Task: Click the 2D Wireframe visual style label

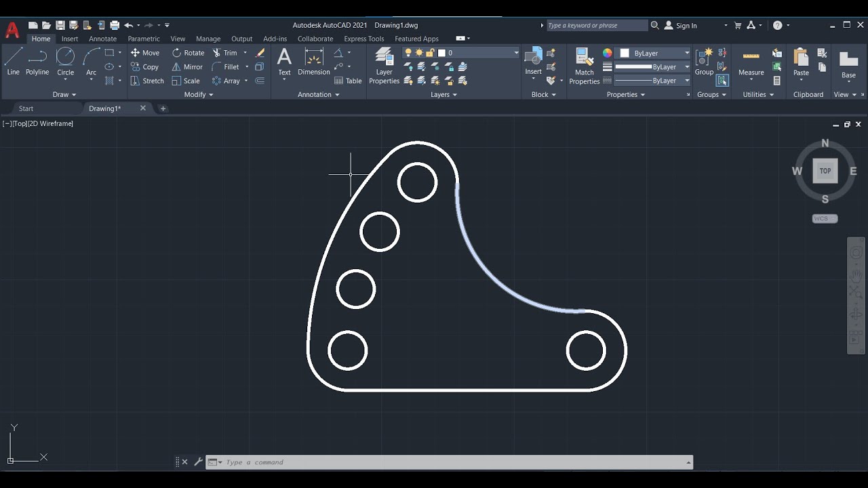Action: [51, 123]
